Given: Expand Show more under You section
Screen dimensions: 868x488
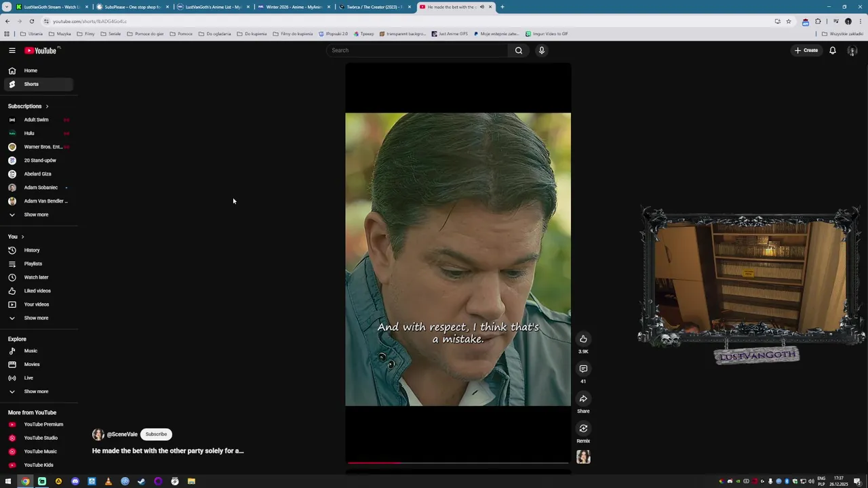Looking at the screenshot, I should click(38, 318).
